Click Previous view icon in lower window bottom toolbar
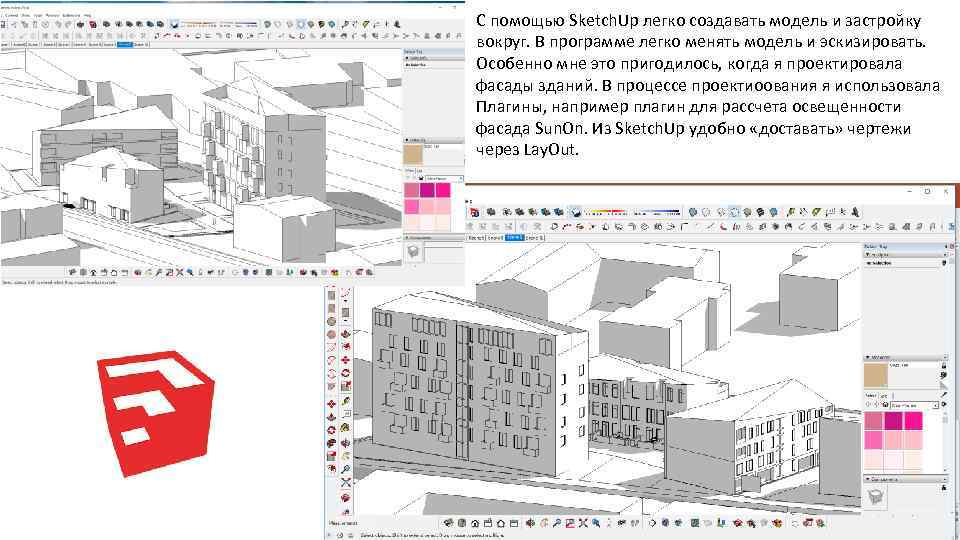960x540 pixels. click(x=596, y=523)
